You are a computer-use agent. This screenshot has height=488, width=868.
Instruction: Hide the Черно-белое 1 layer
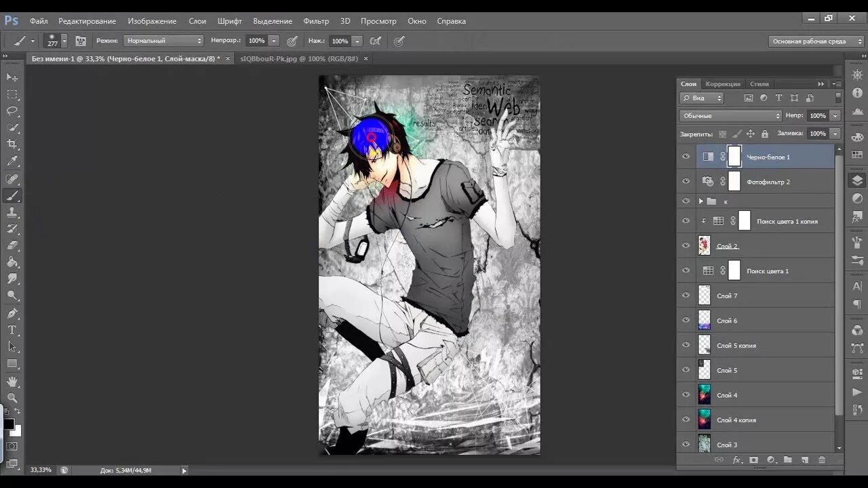[686, 157]
